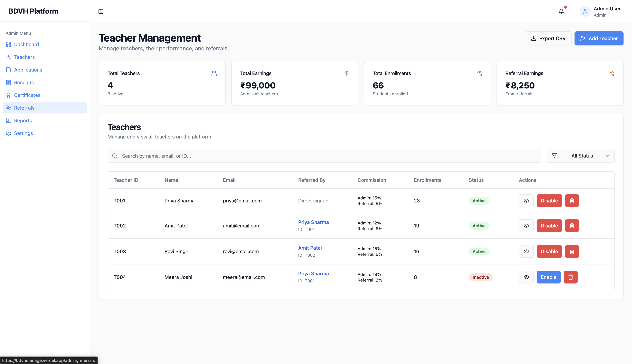Remove Meera Joshi using the trash icon
This screenshot has height=364, width=632.
point(570,277)
